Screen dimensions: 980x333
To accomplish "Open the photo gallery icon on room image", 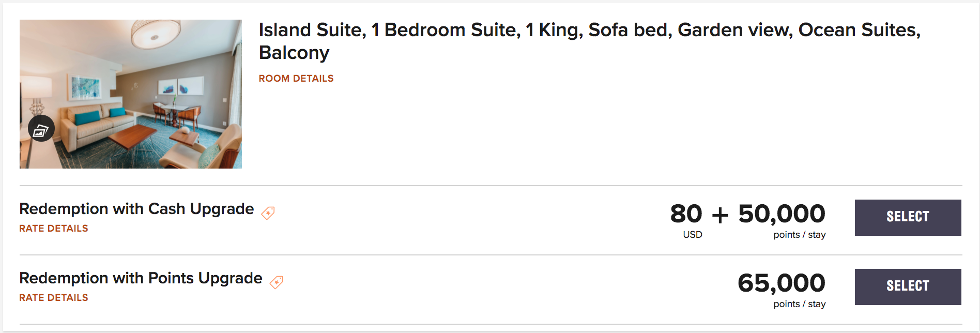I will point(41,129).
